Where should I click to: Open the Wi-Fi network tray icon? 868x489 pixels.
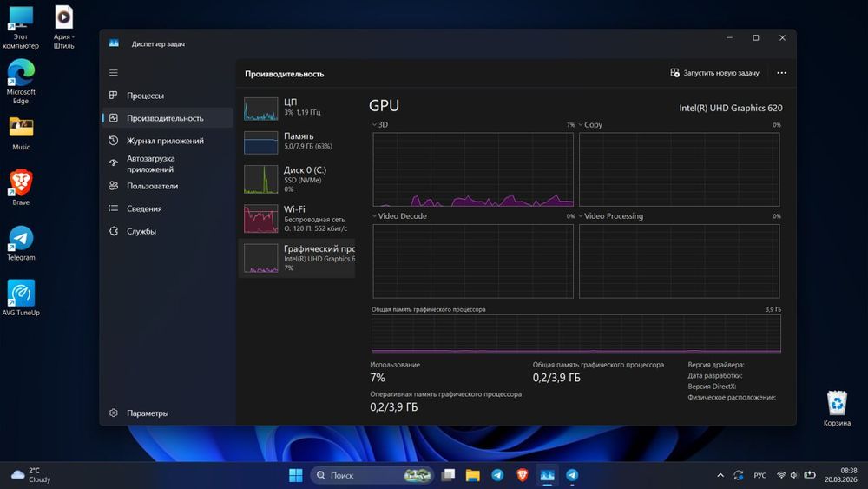coord(781,475)
